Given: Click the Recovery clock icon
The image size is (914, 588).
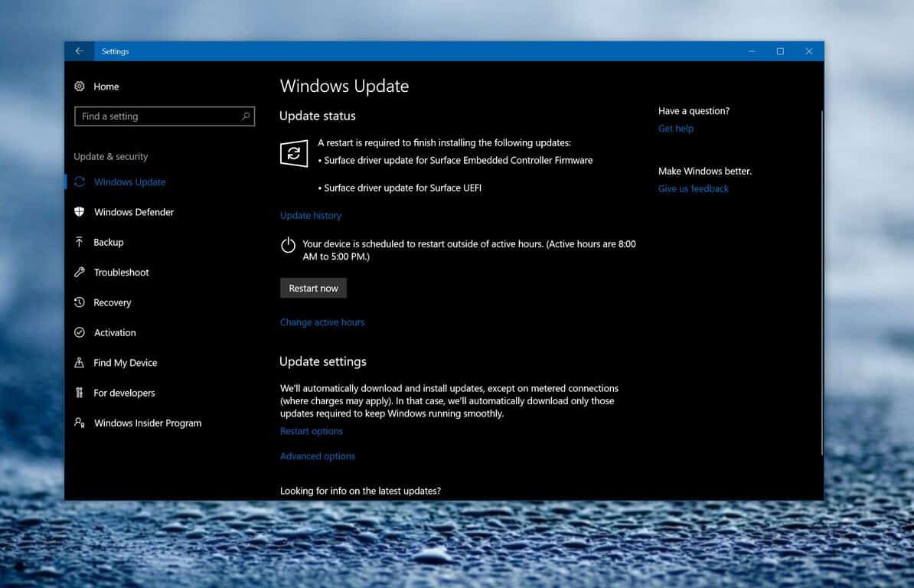Looking at the screenshot, I should pyautogui.click(x=80, y=302).
